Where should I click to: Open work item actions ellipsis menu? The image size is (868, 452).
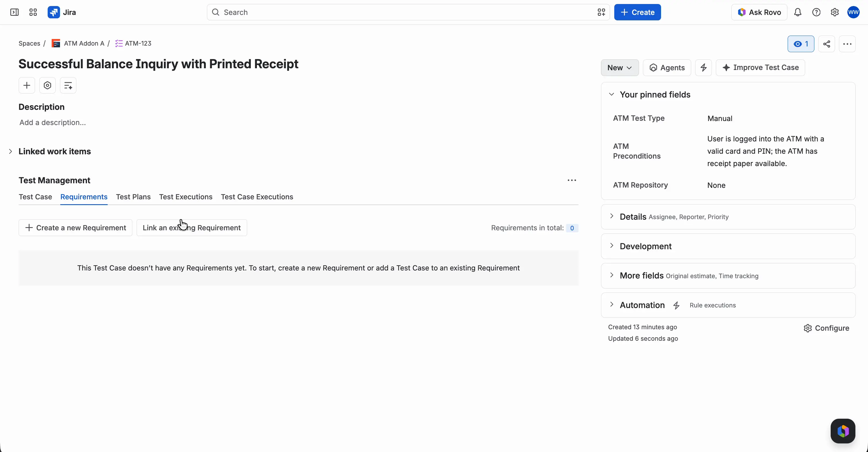click(847, 44)
